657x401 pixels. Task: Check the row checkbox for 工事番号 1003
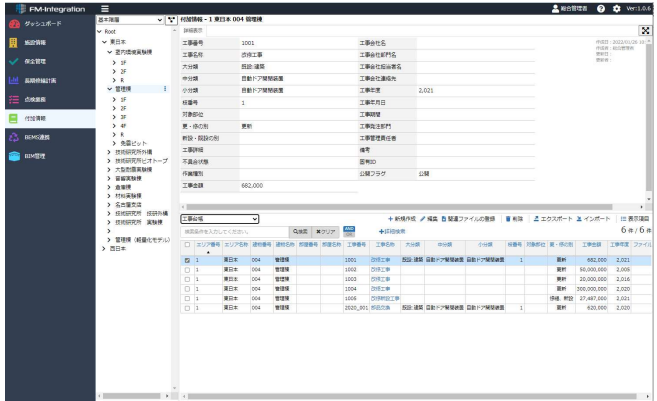click(x=187, y=279)
